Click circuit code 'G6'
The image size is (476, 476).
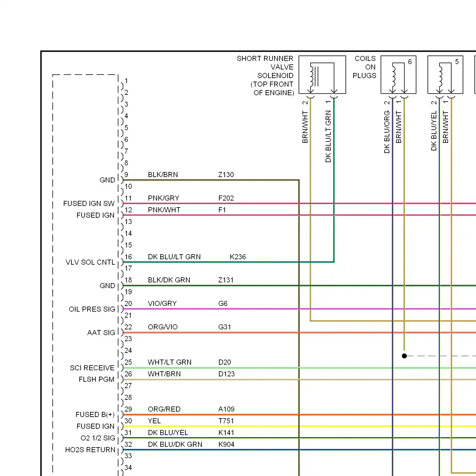point(223,303)
